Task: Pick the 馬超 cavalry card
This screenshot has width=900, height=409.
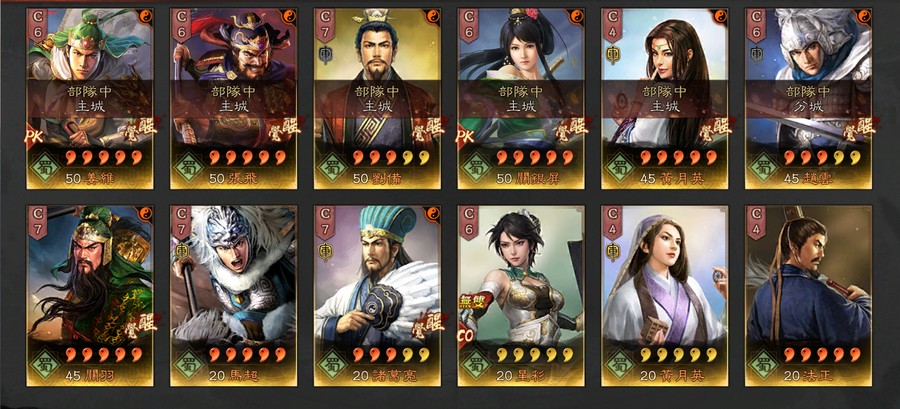Action: 234,295
